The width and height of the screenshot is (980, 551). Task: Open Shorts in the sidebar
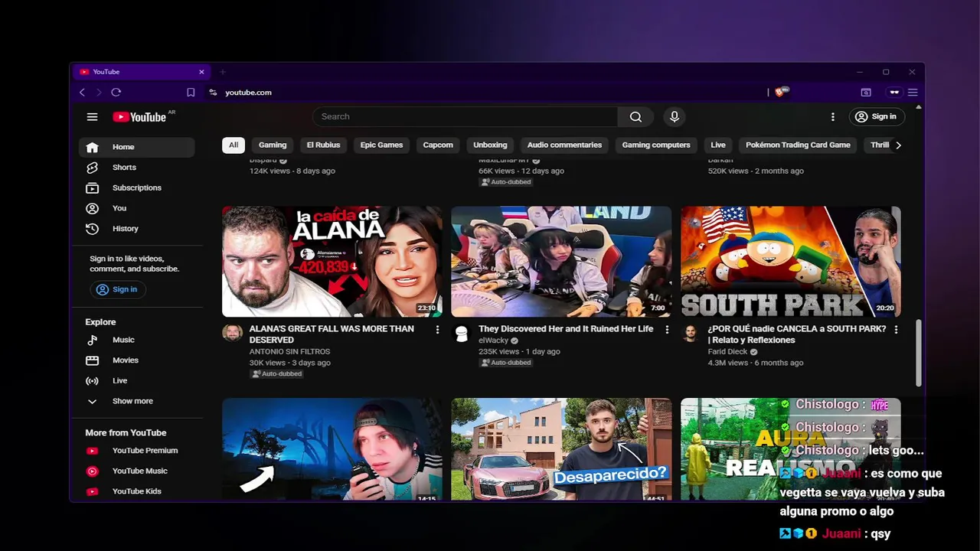pos(137,168)
